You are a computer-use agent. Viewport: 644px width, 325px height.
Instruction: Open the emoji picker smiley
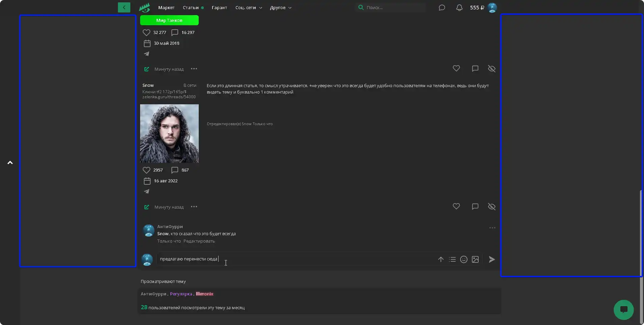click(464, 259)
